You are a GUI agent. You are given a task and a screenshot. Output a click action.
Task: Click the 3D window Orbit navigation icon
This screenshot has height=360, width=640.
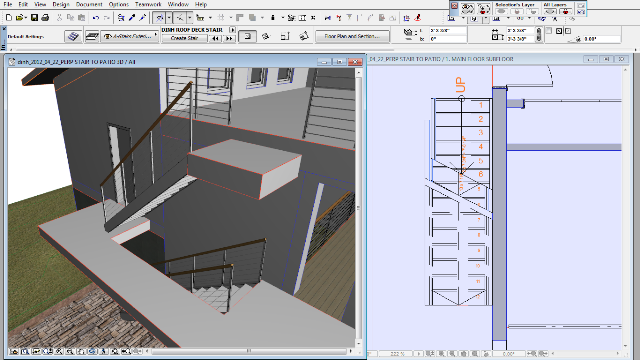click(92, 351)
